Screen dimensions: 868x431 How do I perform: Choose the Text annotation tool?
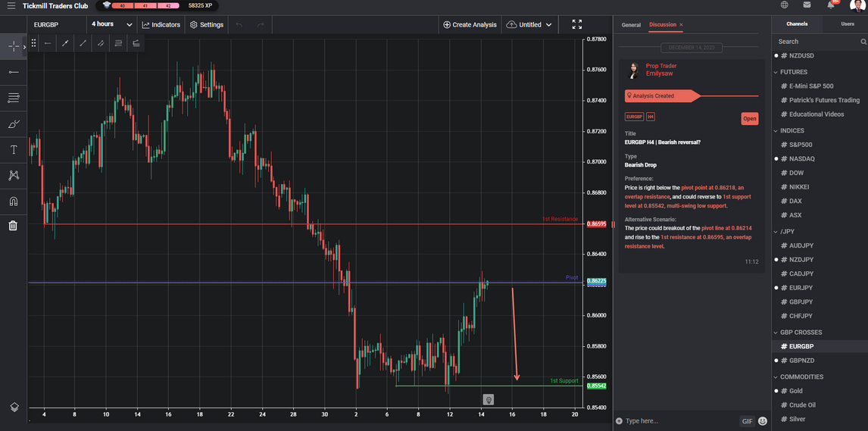pyautogui.click(x=14, y=150)
